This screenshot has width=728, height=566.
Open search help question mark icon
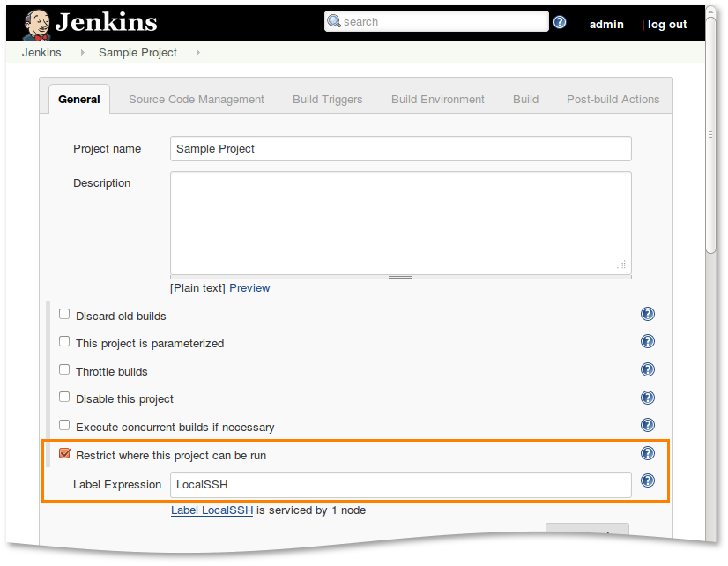[x=559, y=23]
